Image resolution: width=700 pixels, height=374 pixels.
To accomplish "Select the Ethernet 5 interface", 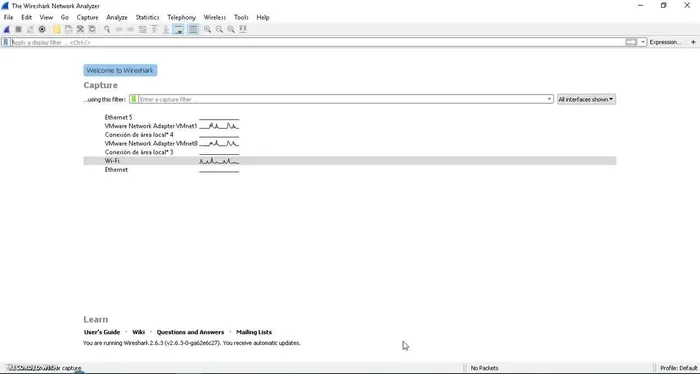I will (x=118, y=117).
